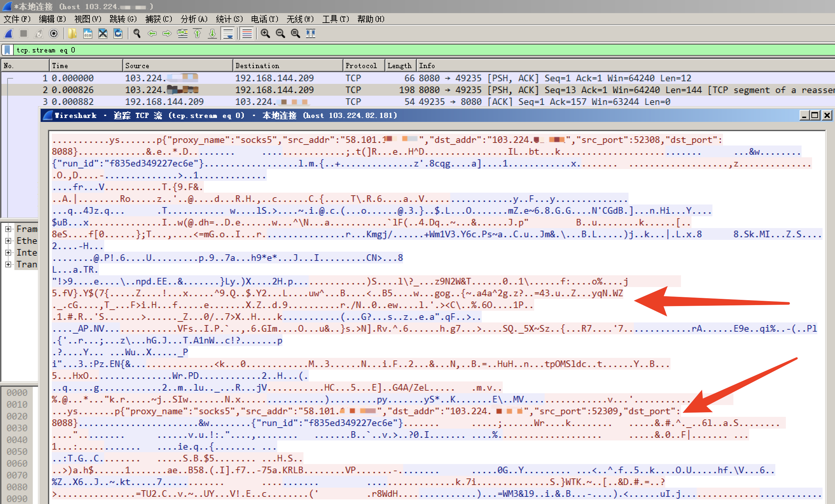Toggle auto scroll during live capture
The width and height of the screenshot is (835, 504).
[228, 33]
